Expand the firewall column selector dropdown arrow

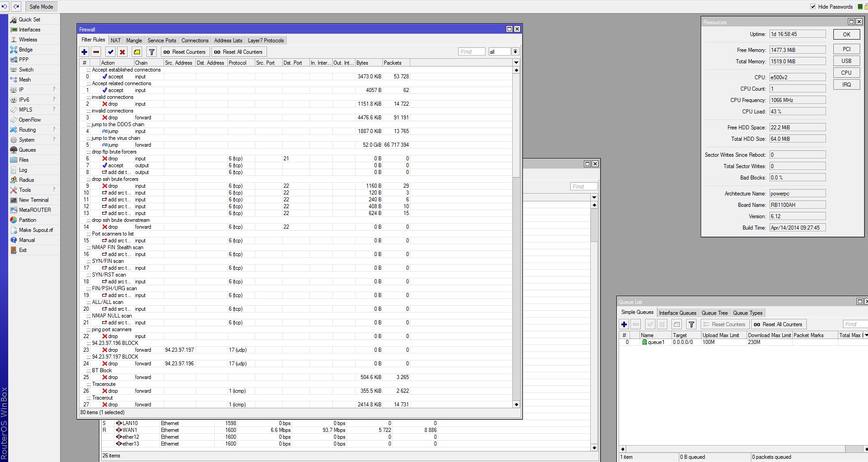(x=516, y=62)
